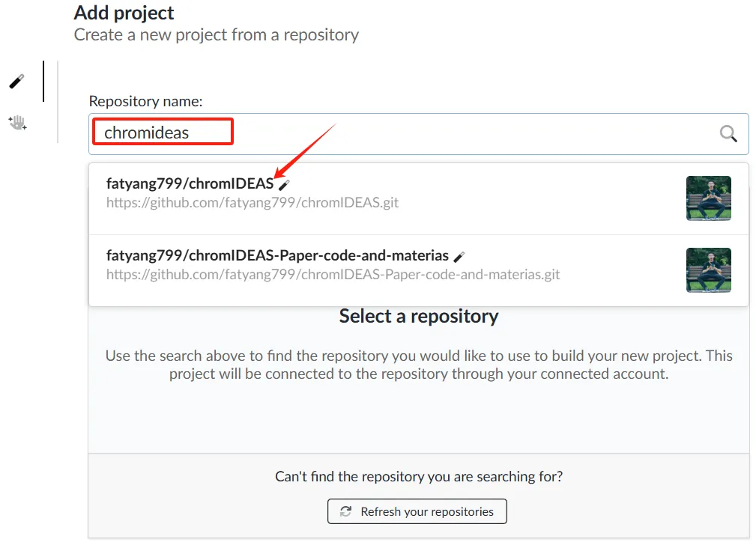Click the Select a repository heading
The width and height of the screenshot is (756, 548).
tap(419, 317)
